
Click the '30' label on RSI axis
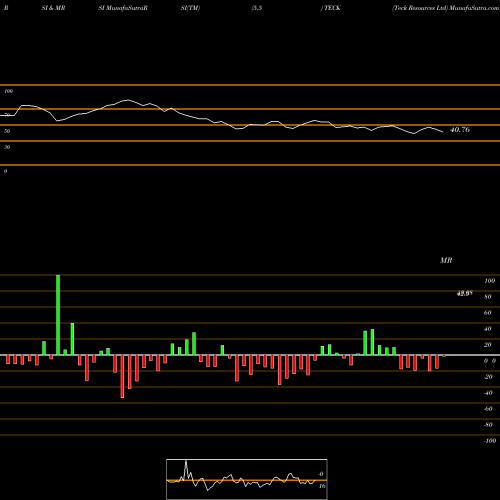7,147
